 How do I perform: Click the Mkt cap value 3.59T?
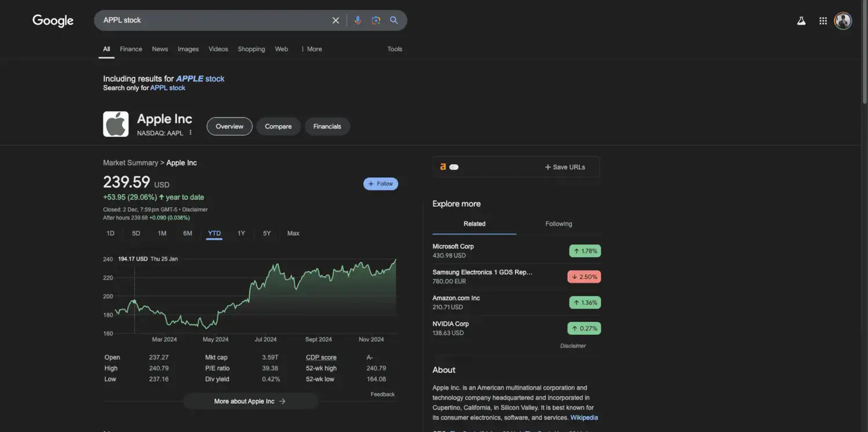coord(270,357)
